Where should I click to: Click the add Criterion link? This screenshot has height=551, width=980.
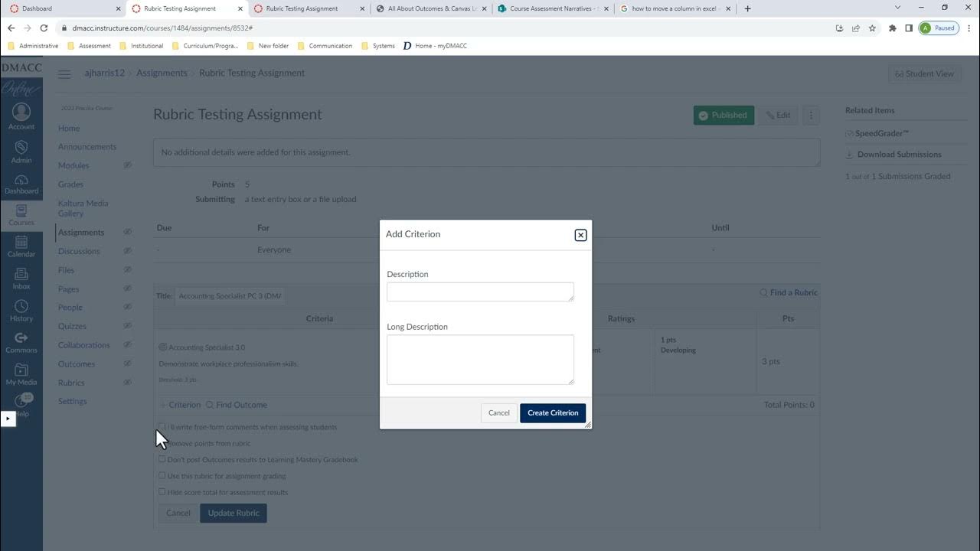tap(180, 405)
